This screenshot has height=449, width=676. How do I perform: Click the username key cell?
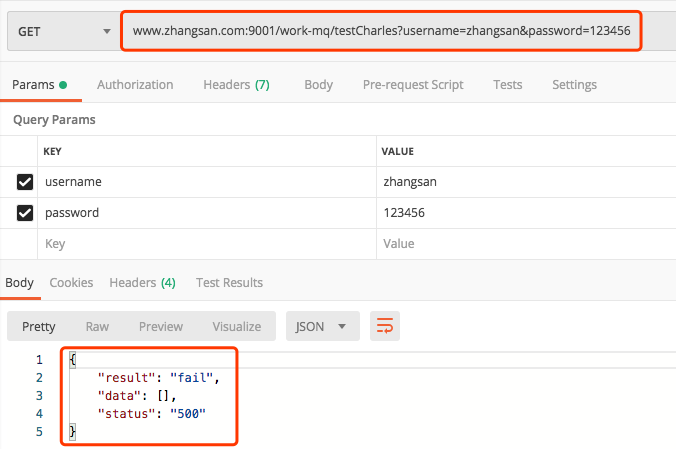click(x=207, y=182)
